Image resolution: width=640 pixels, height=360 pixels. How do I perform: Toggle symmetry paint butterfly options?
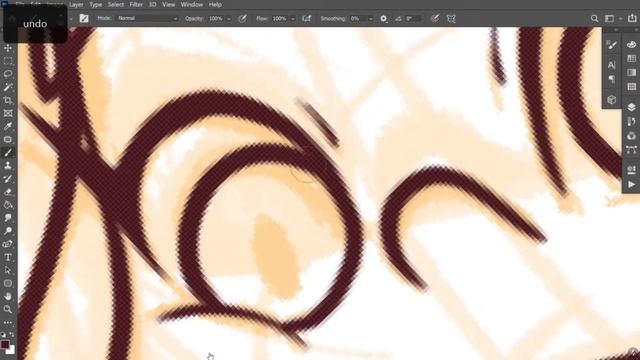451,18
